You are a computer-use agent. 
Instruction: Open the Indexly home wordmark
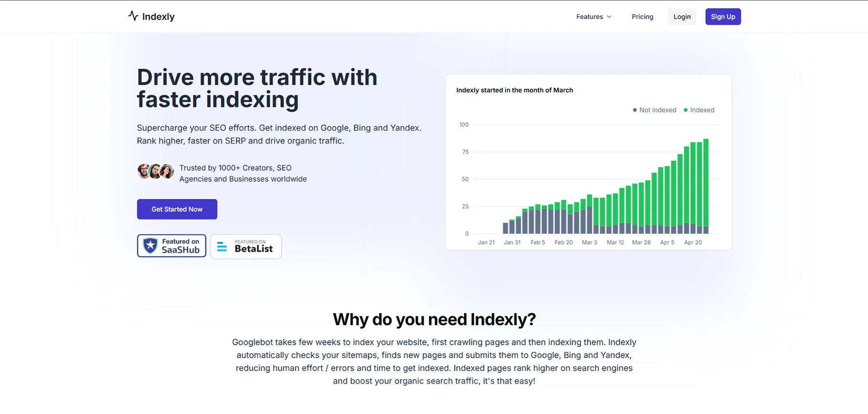(x=158, y=17)
